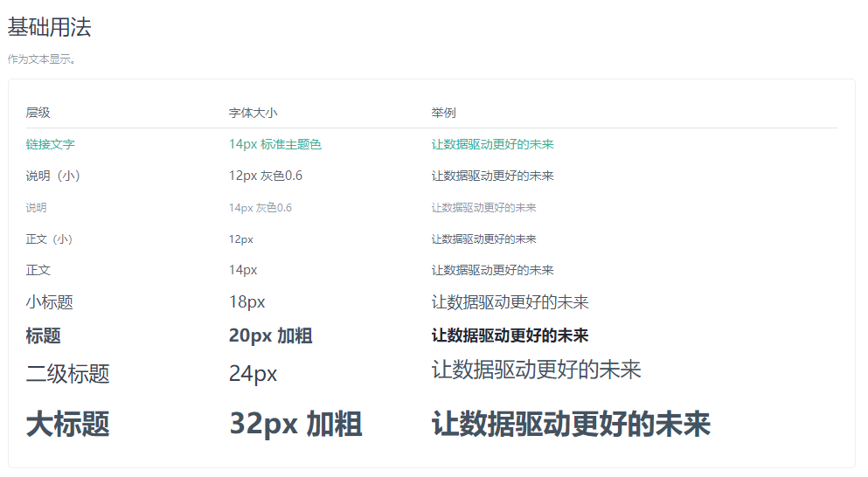868x477 pixels.
Task: Click the 基础用法 section heading
Action: point(50,27)
